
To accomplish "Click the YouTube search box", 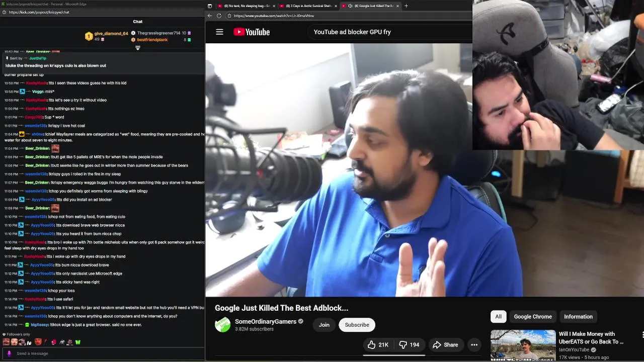I will [x=390, y=32].
